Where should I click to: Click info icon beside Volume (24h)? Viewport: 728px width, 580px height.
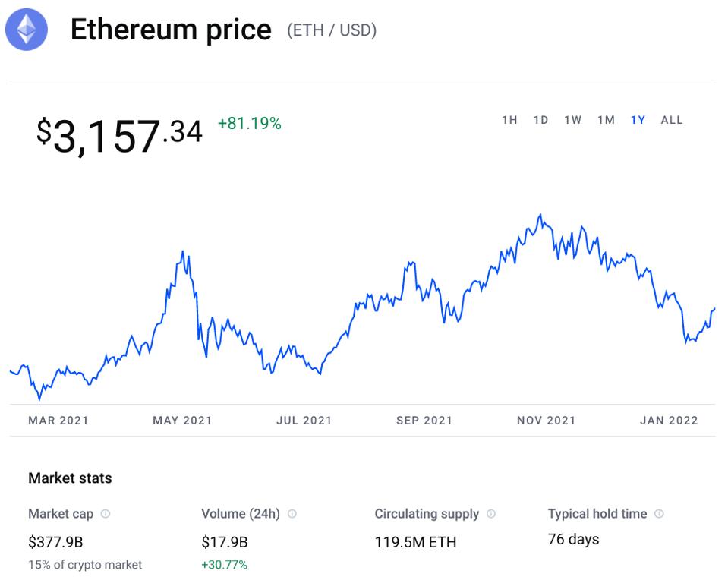(x=292, y=514)
